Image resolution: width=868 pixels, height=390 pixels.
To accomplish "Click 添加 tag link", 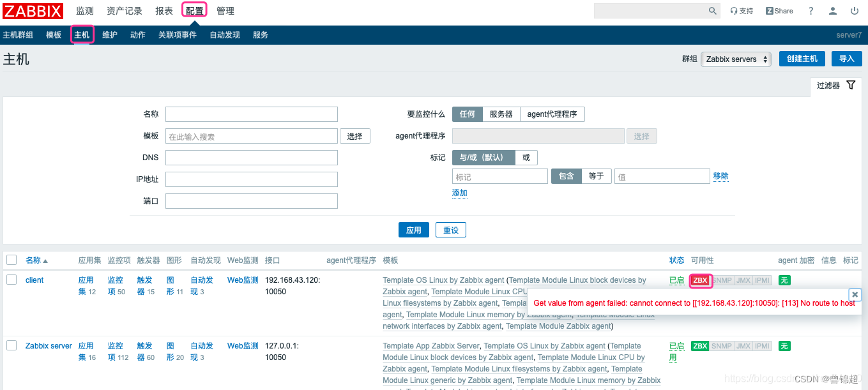I will pyautogui.click(x=460, y=193).
